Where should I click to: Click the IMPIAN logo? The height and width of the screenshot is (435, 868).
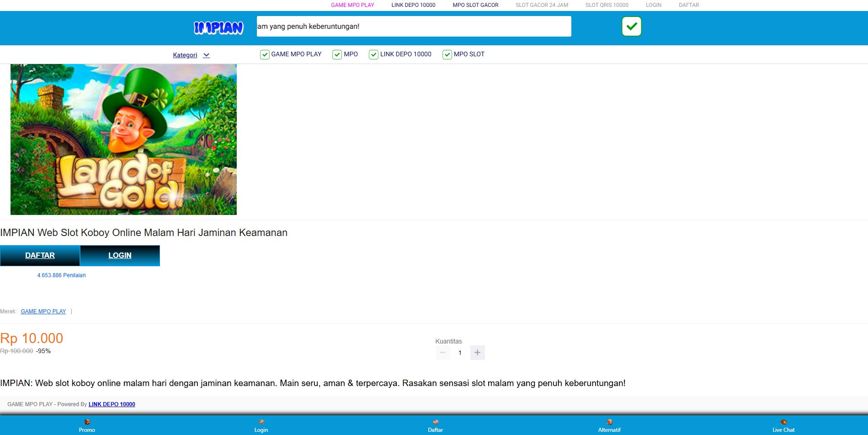(218, 28)
